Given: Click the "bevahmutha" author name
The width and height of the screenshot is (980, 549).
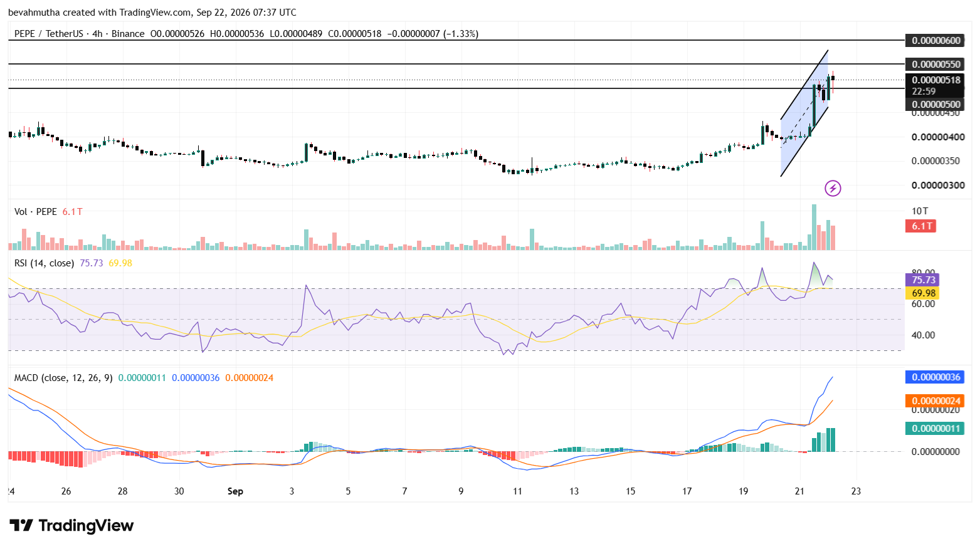Looking at the screenshot, I should tap(34, 13).
